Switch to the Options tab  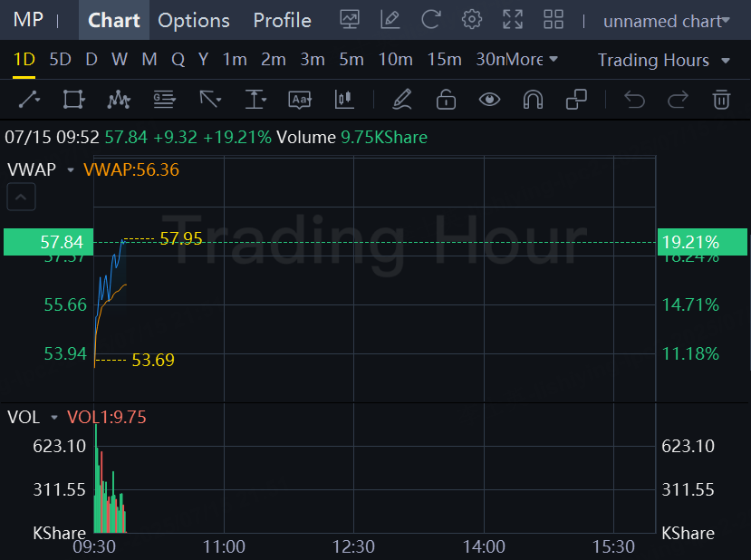coord(194,20)
